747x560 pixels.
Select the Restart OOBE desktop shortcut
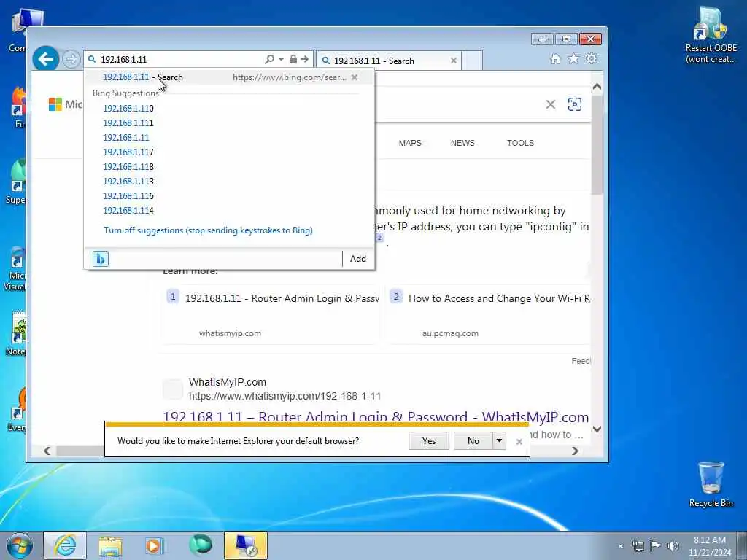[x=711, y=35]
